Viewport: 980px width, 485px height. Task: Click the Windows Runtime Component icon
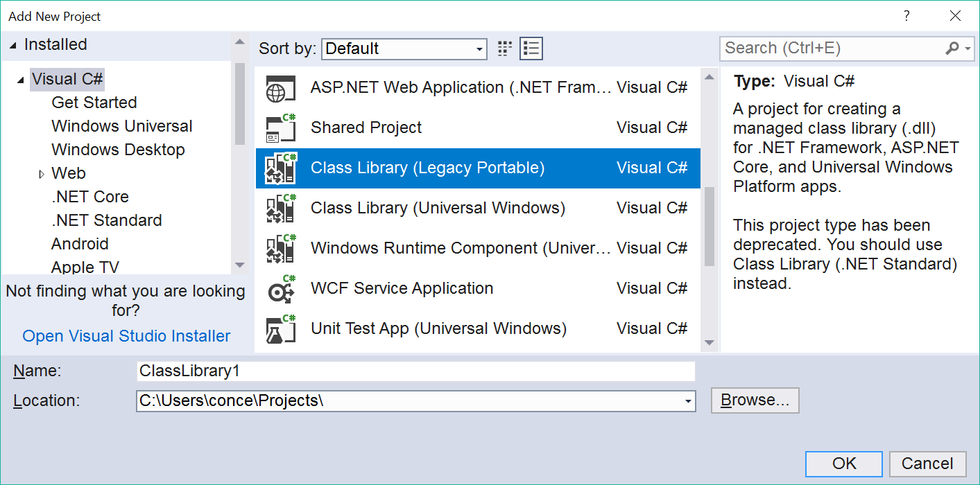click(x=280, y=249)
